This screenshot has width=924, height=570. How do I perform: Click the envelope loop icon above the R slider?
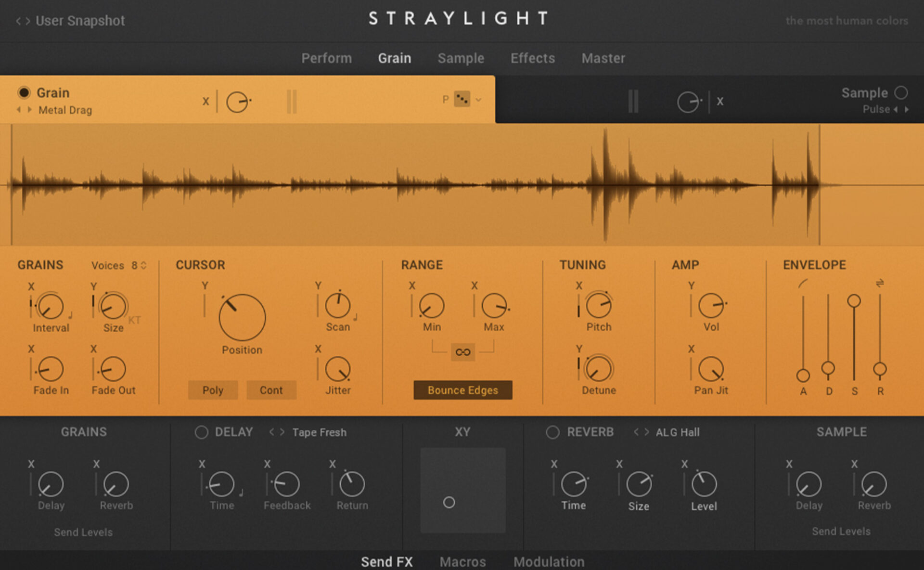click(880, 284)
